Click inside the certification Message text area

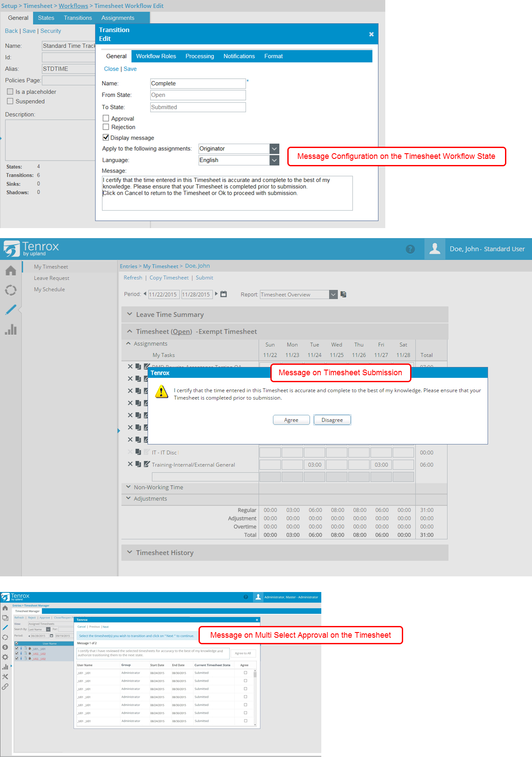pos(227,193)
